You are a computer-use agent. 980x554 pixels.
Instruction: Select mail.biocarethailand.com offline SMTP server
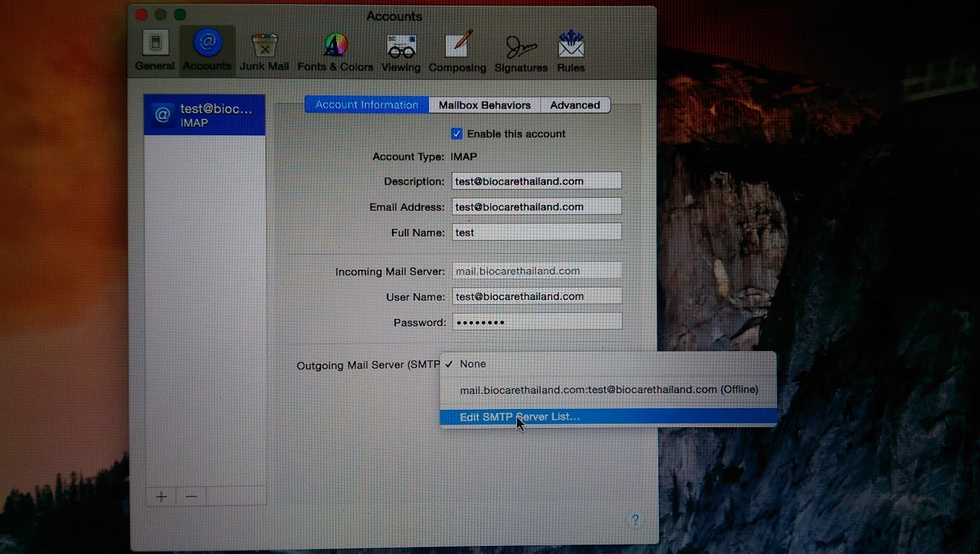click(x=609, y=390)
